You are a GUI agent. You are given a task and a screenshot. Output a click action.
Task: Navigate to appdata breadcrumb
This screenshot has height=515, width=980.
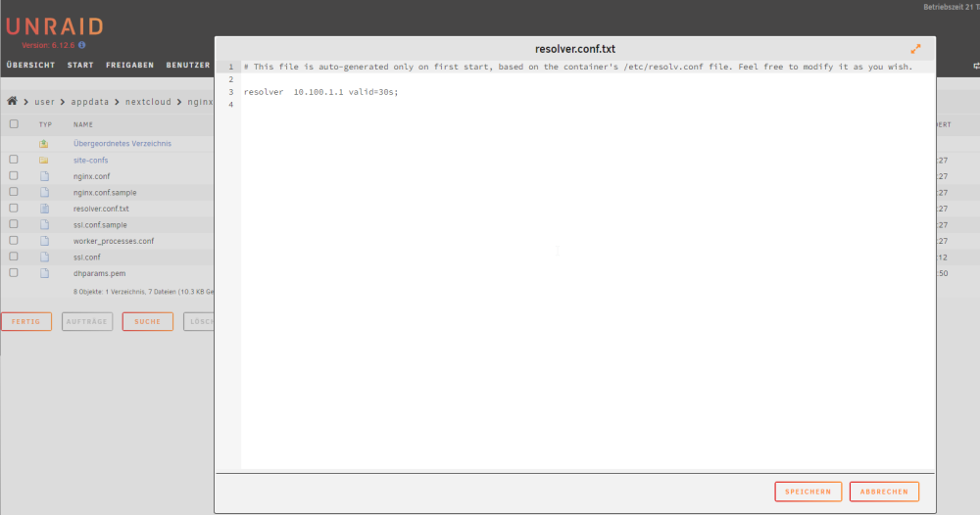(90, 102)
